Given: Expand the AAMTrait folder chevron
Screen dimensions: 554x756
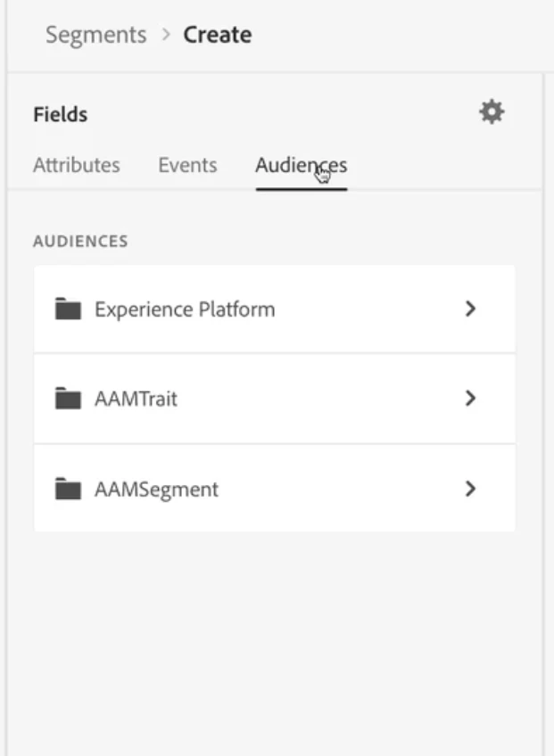Looking at the screenshot, I should click(x=471, y=399).
